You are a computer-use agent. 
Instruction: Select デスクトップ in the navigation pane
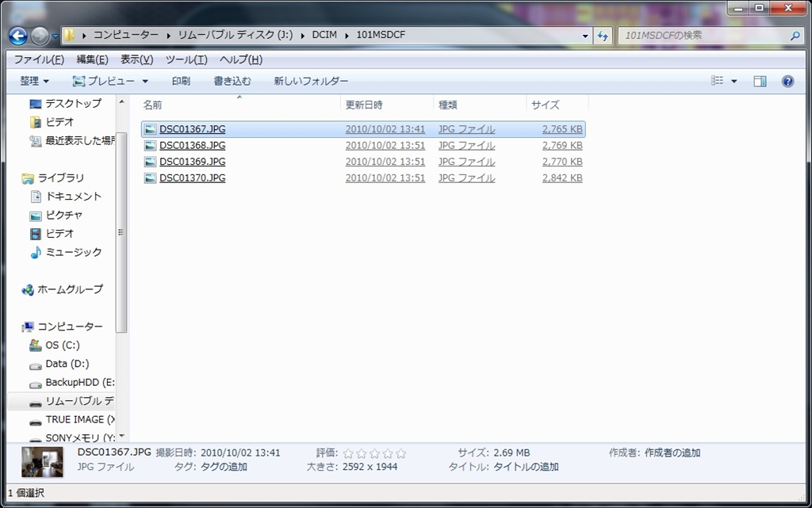(x=73, y=104)
